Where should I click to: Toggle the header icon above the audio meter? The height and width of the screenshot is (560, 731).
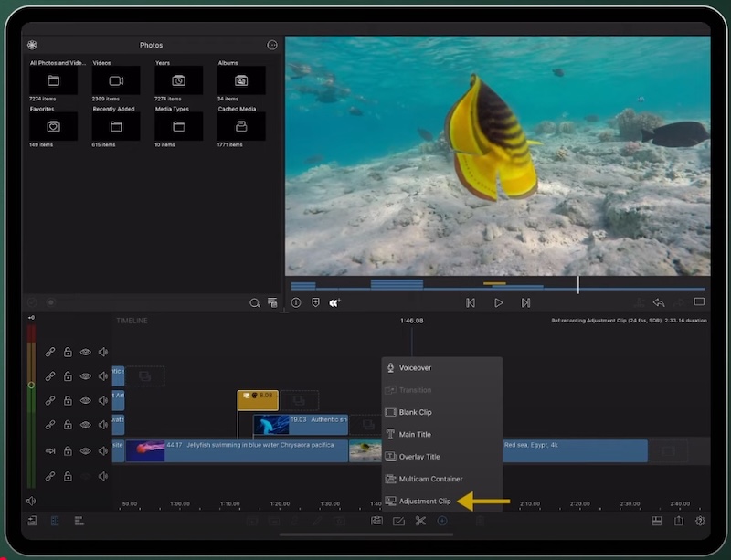tap(31, 318)
